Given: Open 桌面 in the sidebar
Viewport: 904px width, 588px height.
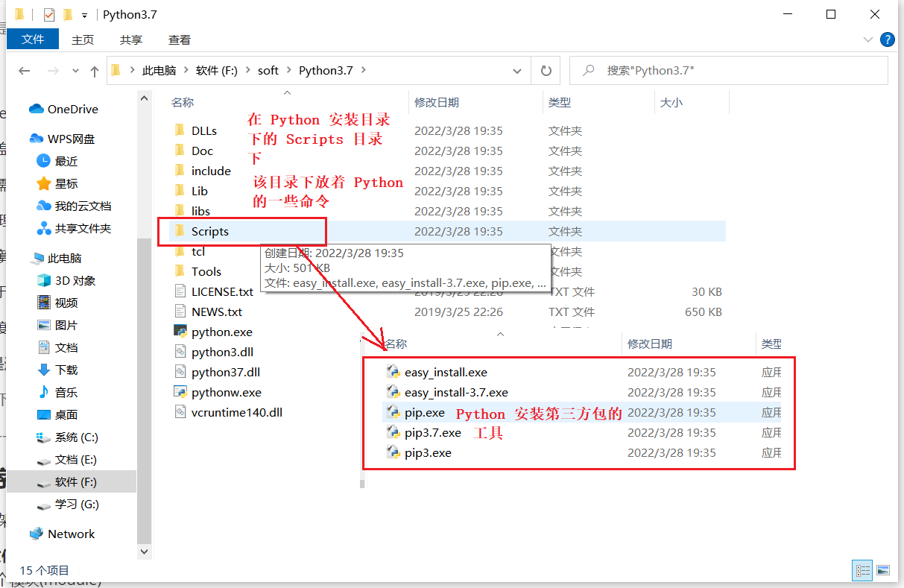Looking at the screenshot, I should pyautogui.click(x=66, y=414).
